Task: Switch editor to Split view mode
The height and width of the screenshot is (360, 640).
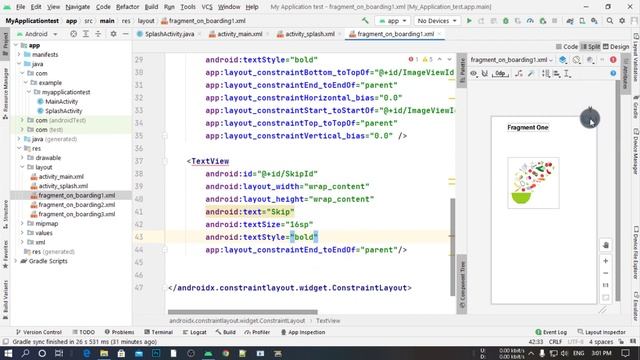Action: pyautogui.click(x=590, y=47)
